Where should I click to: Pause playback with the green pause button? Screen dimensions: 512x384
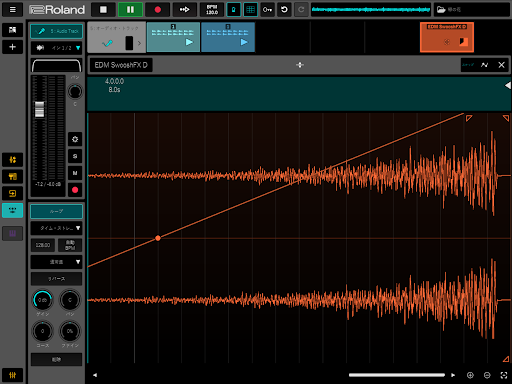click(x=130, y=9)
